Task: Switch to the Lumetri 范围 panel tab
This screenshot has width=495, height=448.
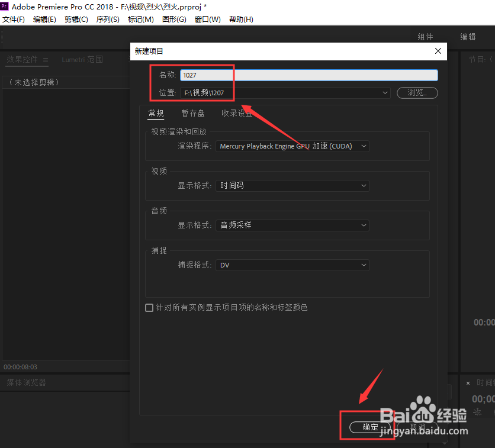Action: tap(82, 60)
